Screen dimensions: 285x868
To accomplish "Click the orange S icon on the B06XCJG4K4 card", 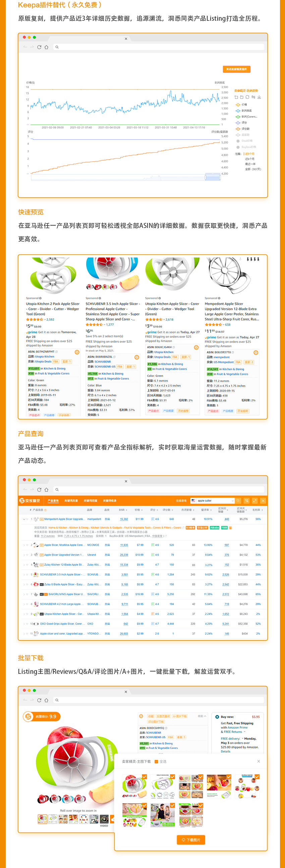I will pyautogui.click(x=196, y=347).
